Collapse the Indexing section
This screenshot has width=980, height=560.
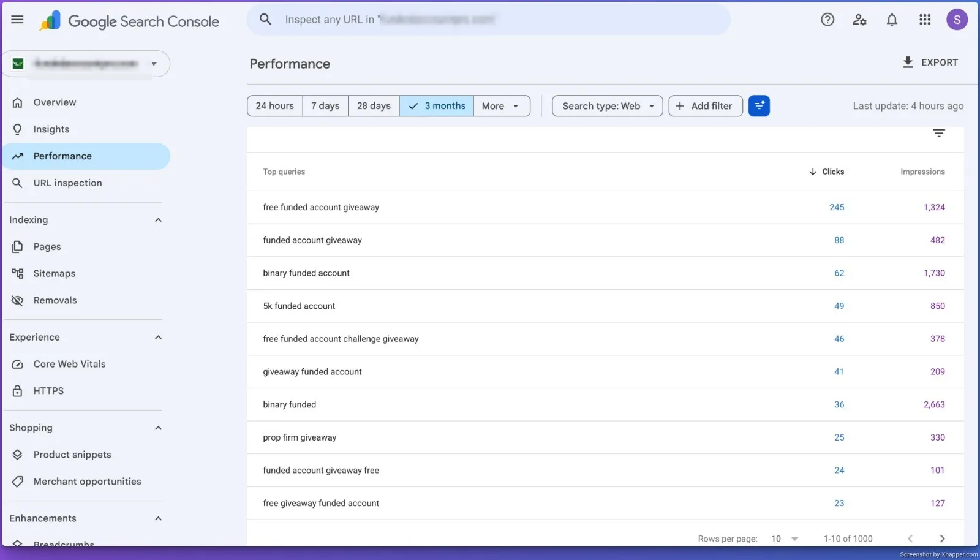coord(158,220)
